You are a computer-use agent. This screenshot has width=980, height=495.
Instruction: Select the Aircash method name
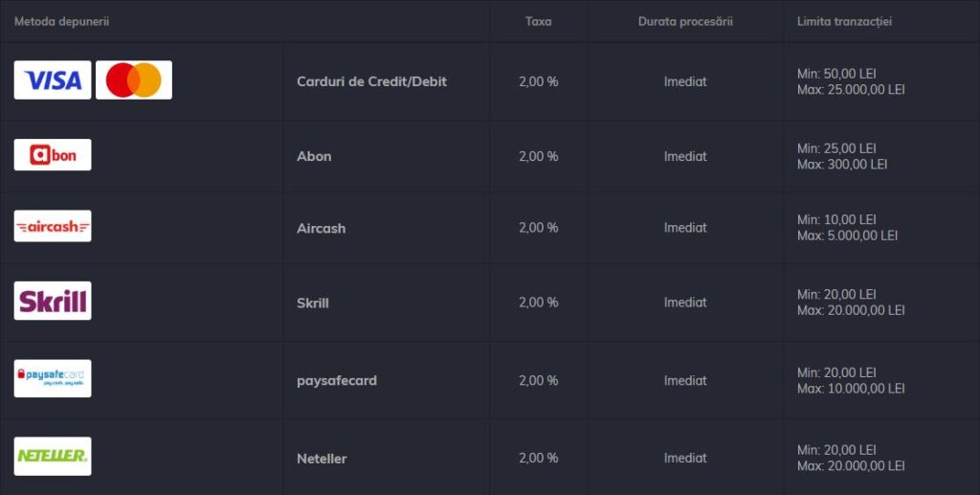(x=321, y=229)
